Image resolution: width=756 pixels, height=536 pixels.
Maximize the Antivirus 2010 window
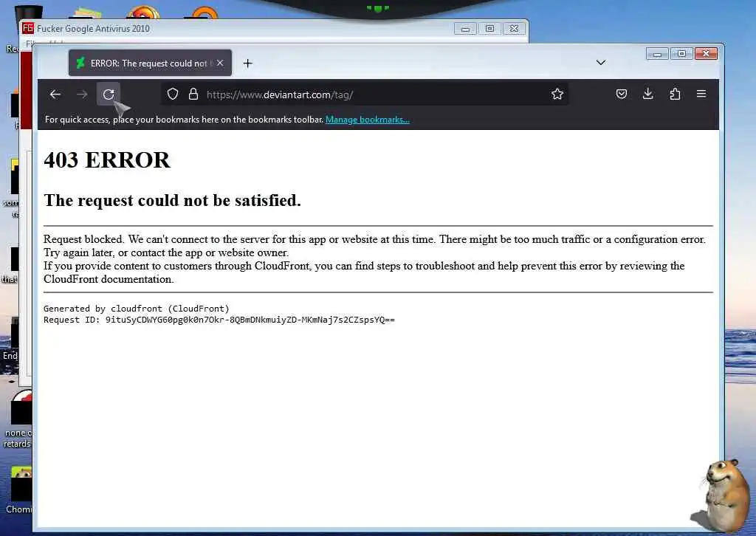coord(489,29)
